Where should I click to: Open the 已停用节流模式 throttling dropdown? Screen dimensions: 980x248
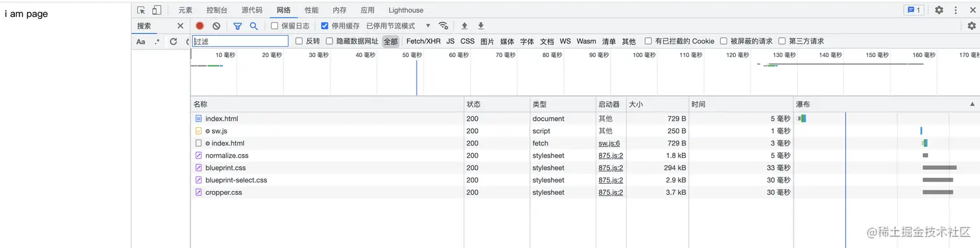click(x=398, y=26)
